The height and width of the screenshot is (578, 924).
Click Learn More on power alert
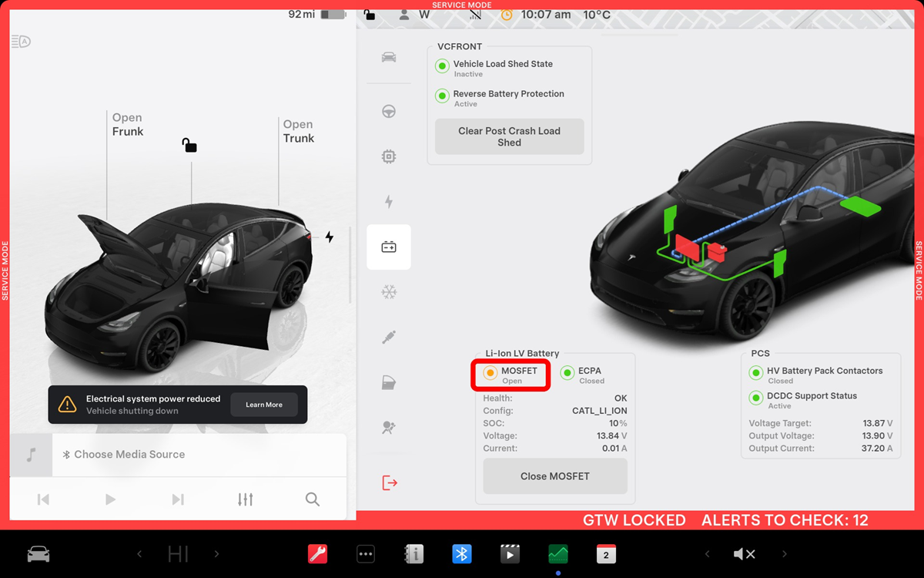tap(264, 405)
